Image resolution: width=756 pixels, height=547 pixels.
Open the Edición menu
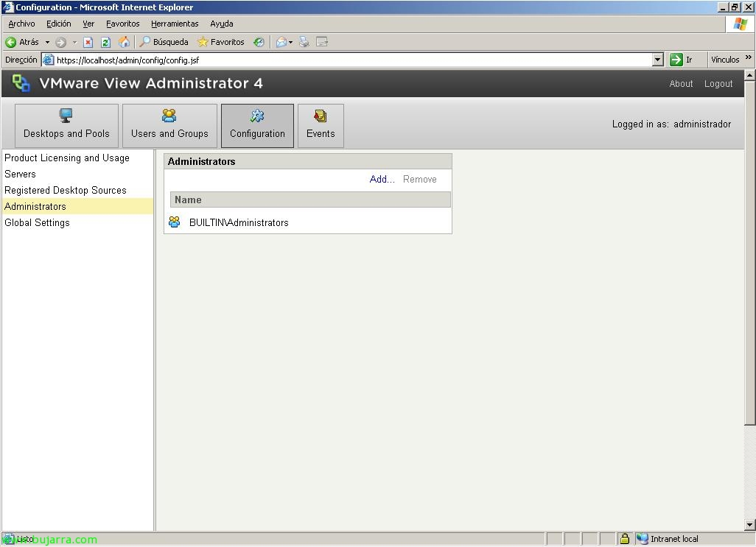[x=58, y=24]
